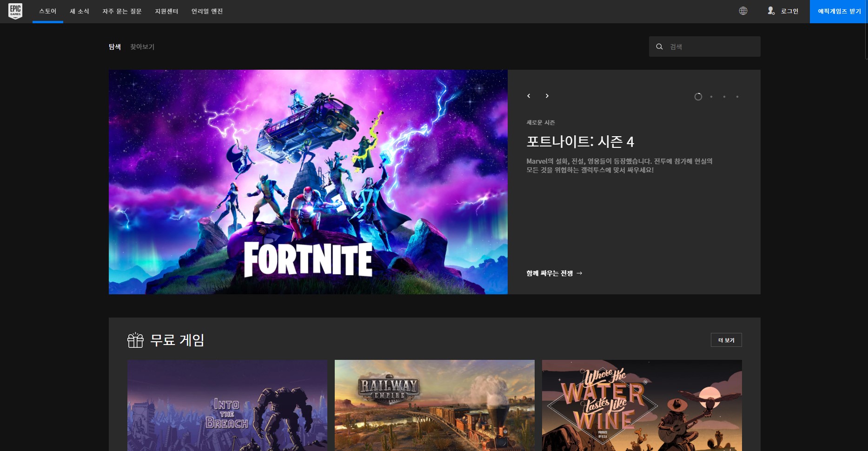Click the 새로운 시즌 label

(541, 122)
